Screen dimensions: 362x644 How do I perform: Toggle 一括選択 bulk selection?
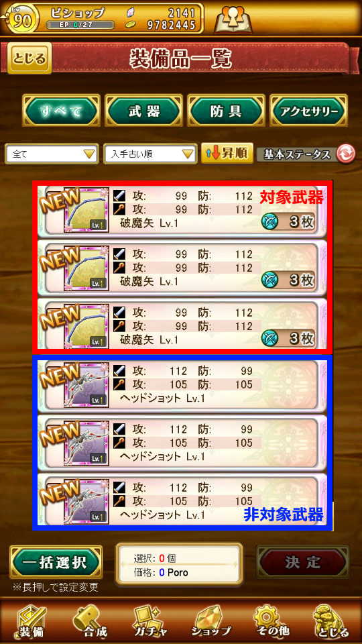[56, 562]
